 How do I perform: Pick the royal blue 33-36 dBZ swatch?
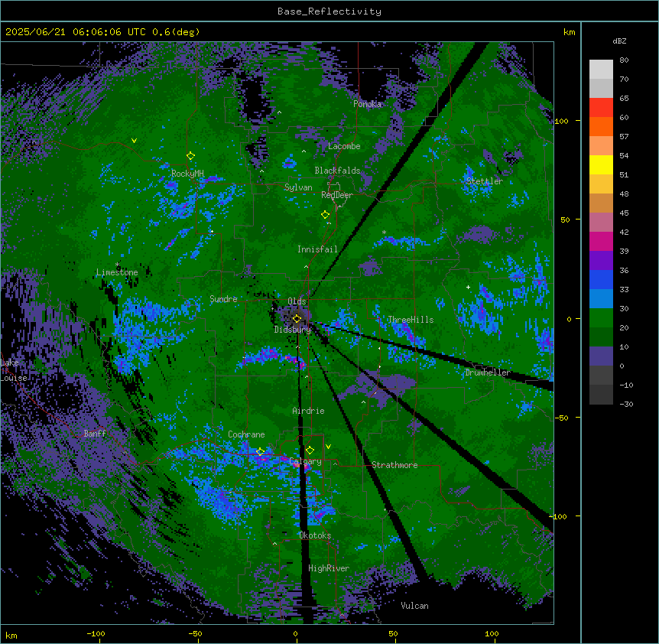point(601,280)
